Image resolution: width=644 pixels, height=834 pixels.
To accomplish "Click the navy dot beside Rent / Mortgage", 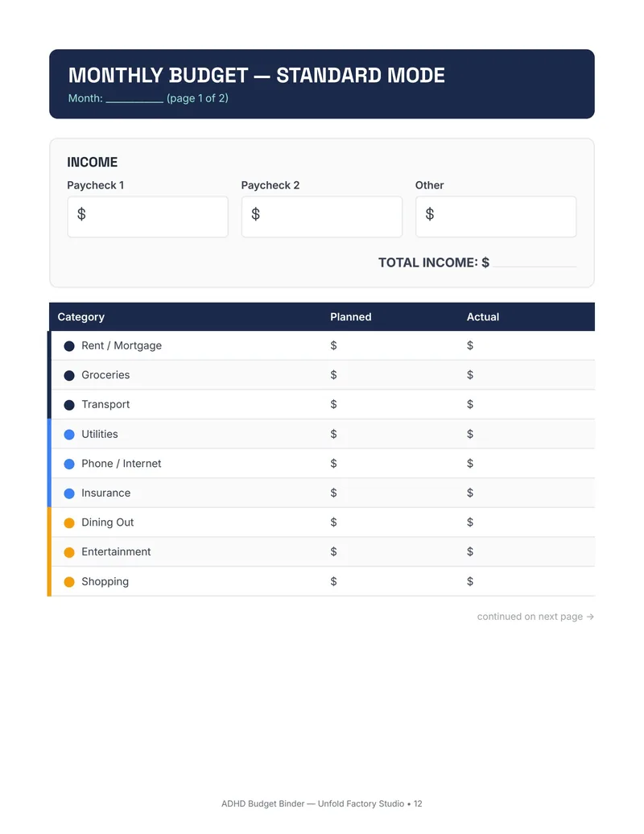I will tap(69, 346).
